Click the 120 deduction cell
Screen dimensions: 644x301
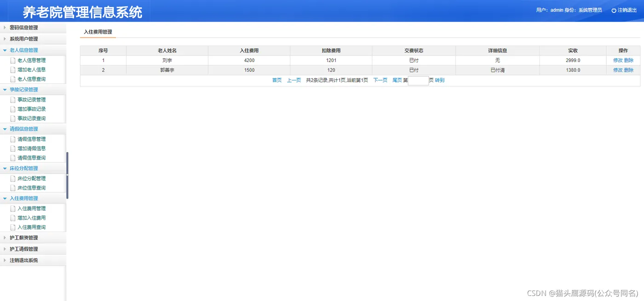pos(331,70)
